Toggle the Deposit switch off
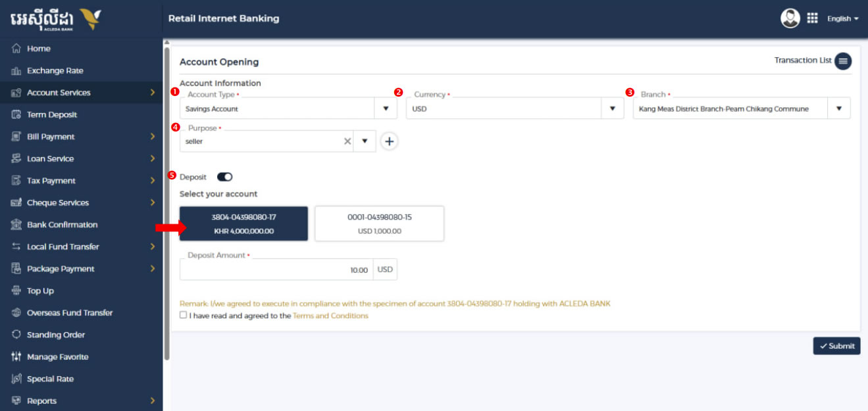 (x=225, y=177)
